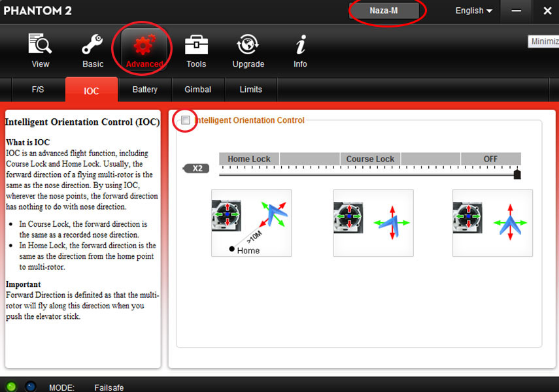Select the Advanced gear section
This screenshot has width=559, height=392.
(x=144, y=49)
